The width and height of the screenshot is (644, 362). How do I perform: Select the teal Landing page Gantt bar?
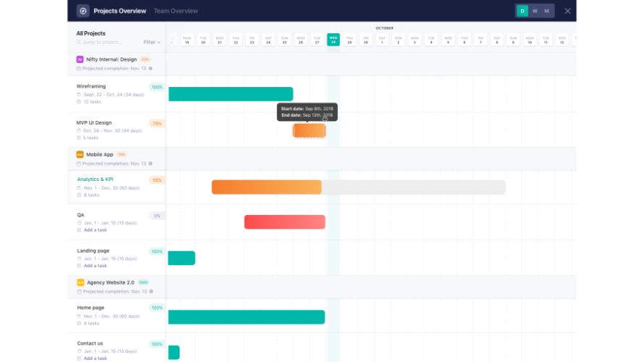tap(182, 258)
